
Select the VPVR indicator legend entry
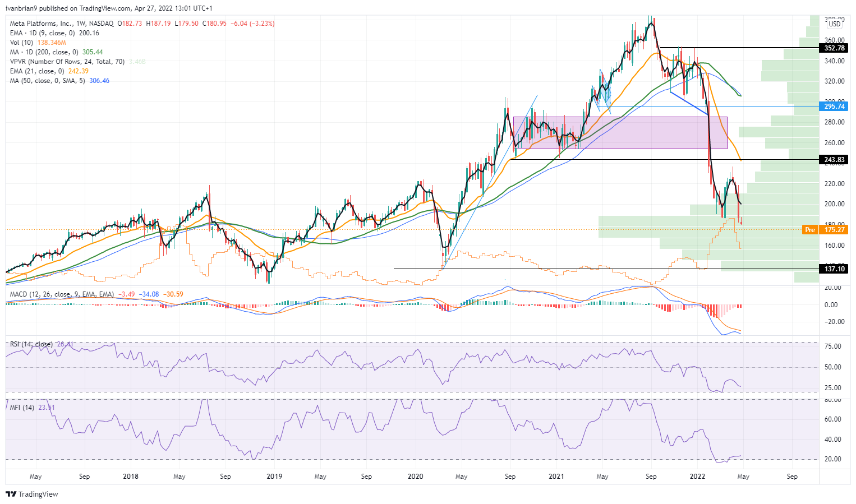click(67, 62)
